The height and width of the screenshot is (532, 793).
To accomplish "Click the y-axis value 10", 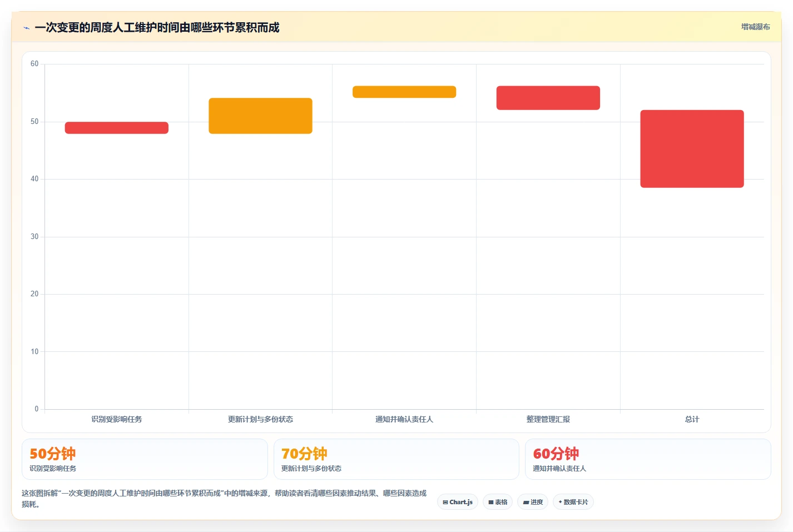I will pyautogui.click(x=34, y=352).
